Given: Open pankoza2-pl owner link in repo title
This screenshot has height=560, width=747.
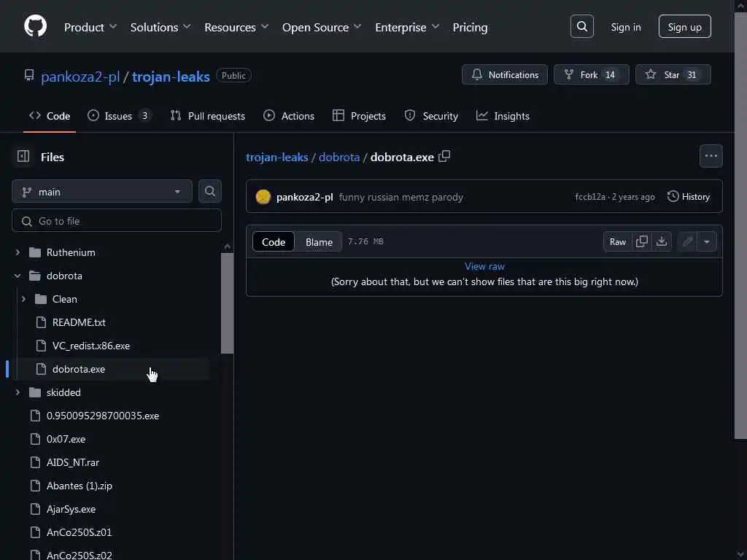Looking at the screenshot, I should click(80, 76).
